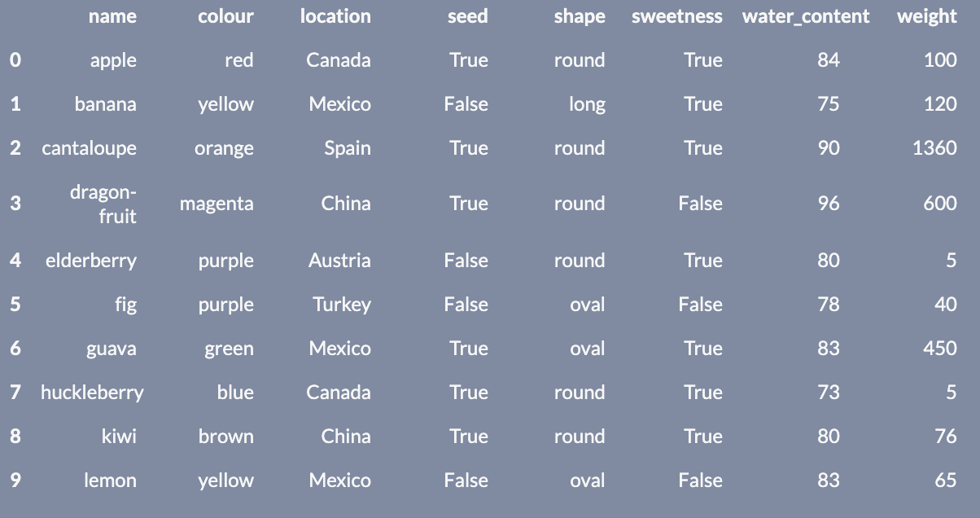Select the 'magenta' colour cell
Viewport: 980px width, 518px height.
[x=217, y=204]
